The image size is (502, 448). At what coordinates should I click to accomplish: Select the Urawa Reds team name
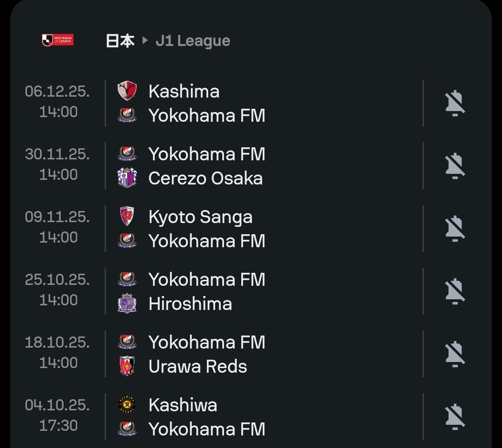coord(198,366)
